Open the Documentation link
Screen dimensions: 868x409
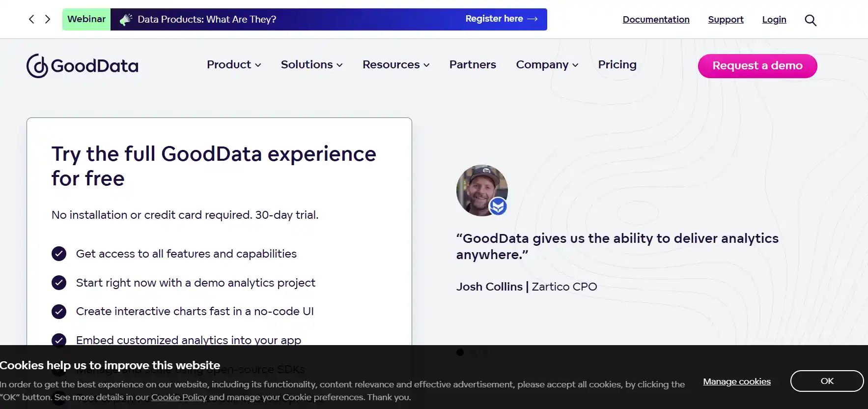tap(656, 20)
